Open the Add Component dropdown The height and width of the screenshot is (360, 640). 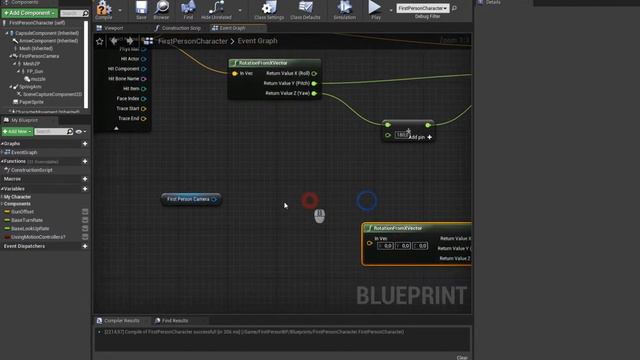click(x=29, y=13)
